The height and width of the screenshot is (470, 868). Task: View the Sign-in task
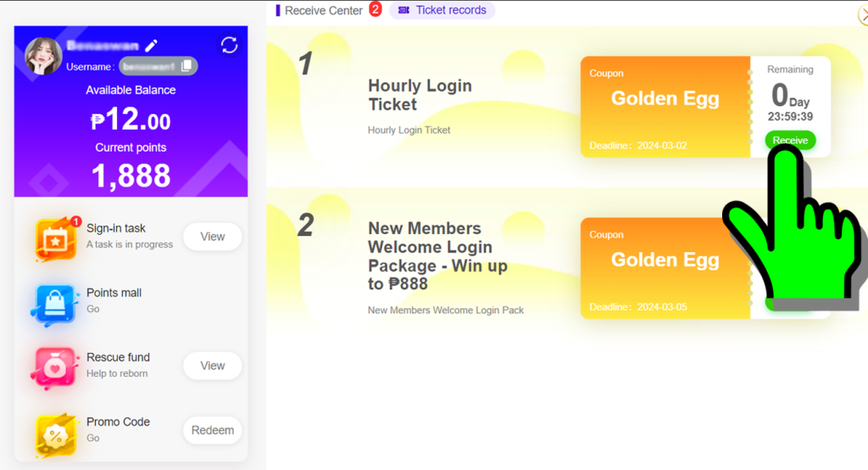click(213, 237)
